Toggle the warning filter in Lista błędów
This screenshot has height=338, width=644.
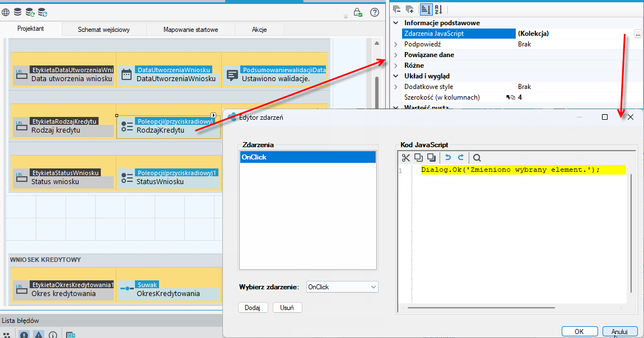coord(39,335)
